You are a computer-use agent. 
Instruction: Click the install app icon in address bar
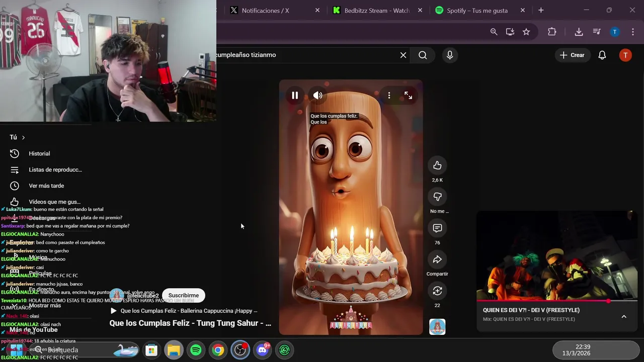pos(510,32)
